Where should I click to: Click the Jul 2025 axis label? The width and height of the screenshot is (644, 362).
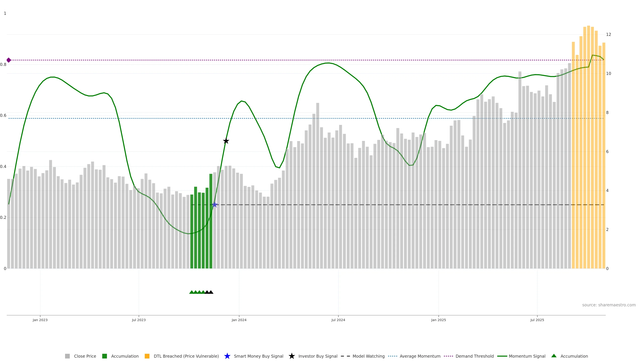[537, 320]
